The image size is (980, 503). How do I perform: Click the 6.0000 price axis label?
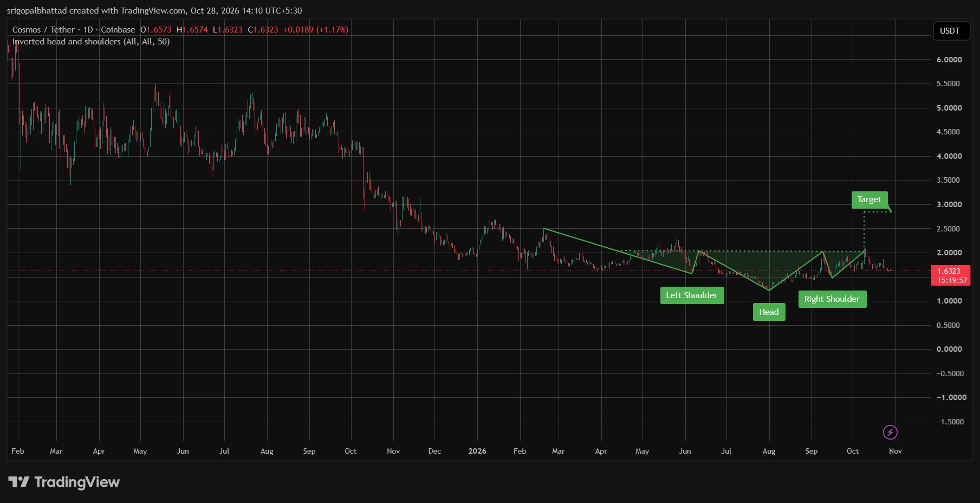[x=949, y=60]
